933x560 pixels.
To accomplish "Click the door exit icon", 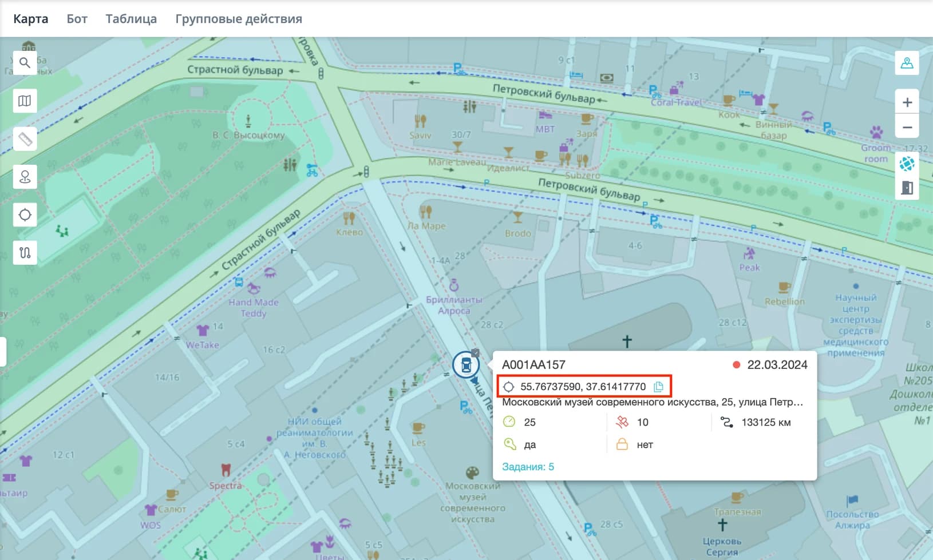I will coord(907,188).
